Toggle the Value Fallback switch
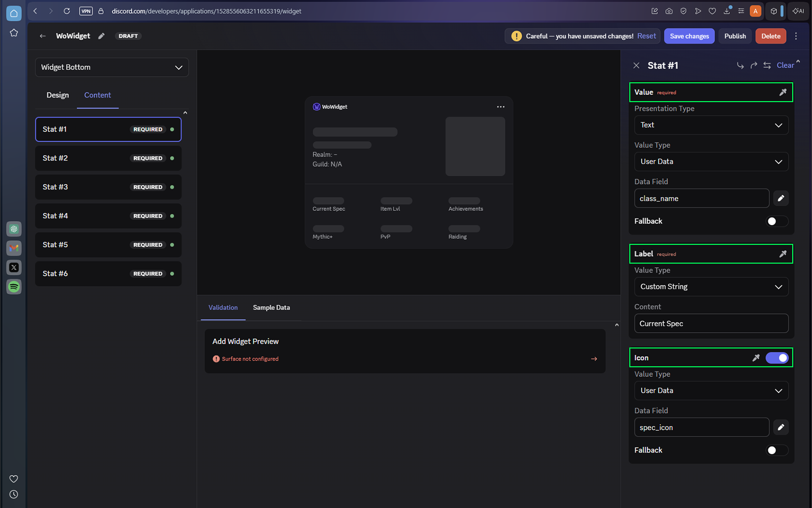 click(x=776, y=221)
